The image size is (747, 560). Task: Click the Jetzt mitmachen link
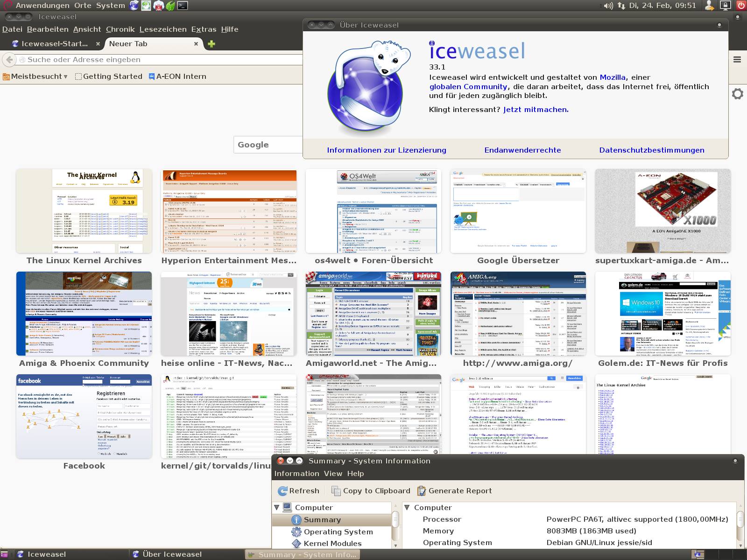536,110
